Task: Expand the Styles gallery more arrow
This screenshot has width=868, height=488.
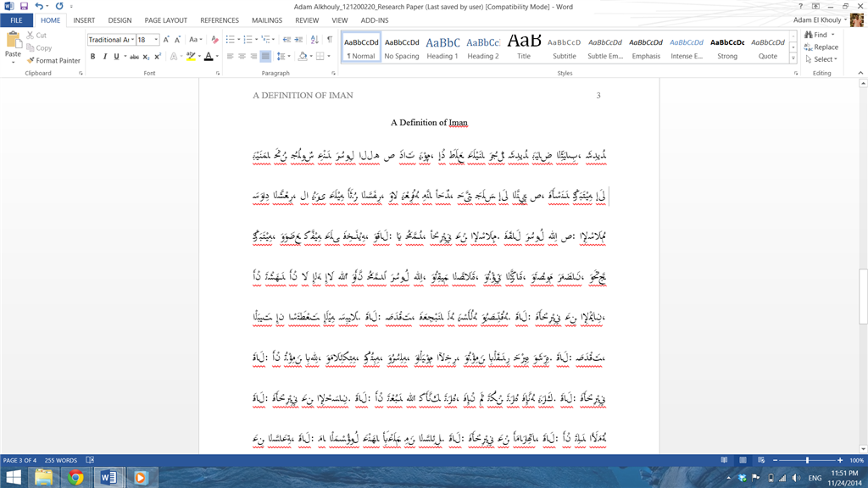Action: coord(793,58)
